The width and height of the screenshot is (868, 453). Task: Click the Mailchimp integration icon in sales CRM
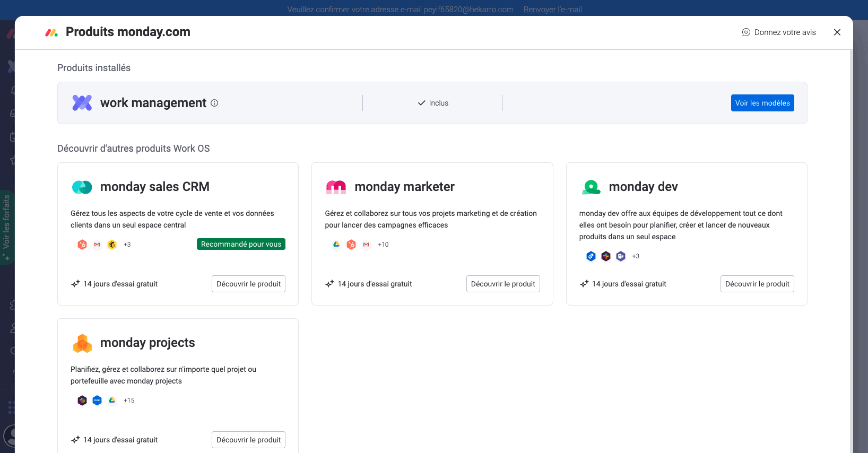pyautogui.click(x=112, y=245)
